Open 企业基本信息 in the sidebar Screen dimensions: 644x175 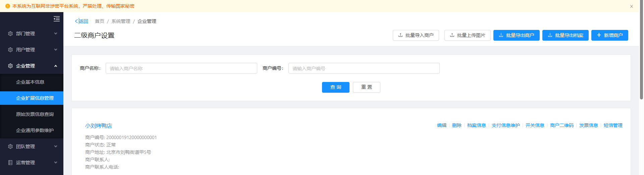tap(30, 82)
